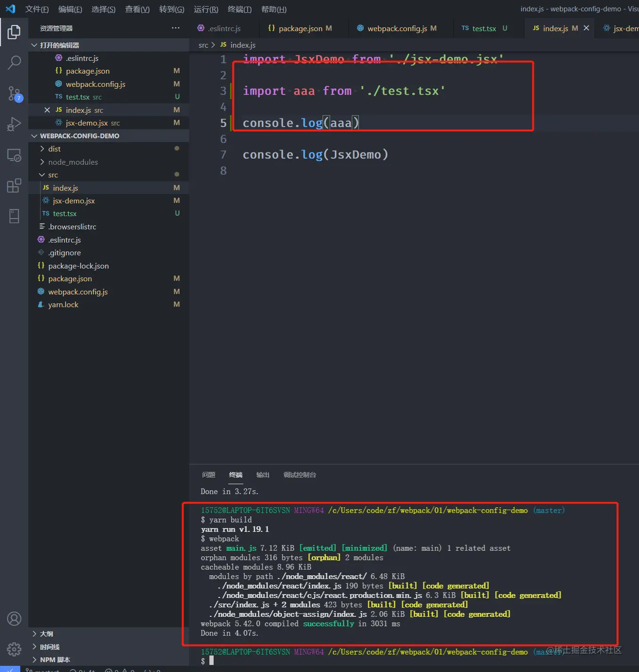This screenshot has height=672, width=639.
Task: Open the yarn.lock file
Action: (108, 304)
